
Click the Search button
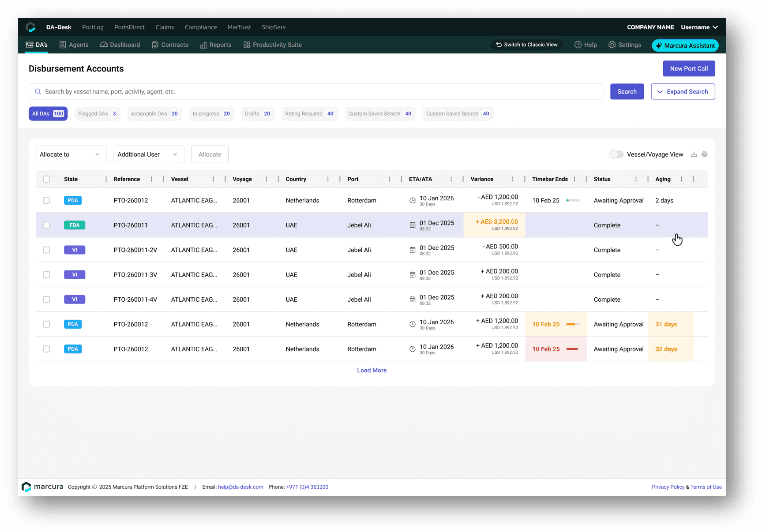pyautogui.click(x=627, y=92)
